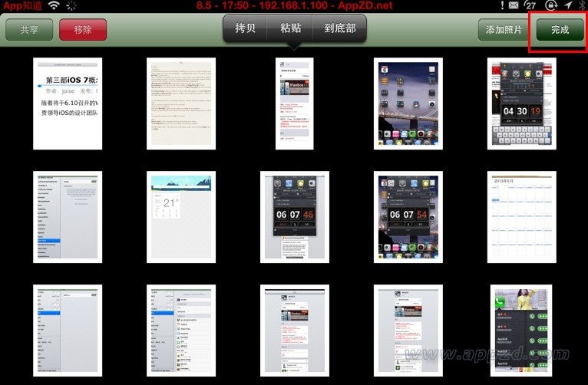Tap the green 完成 done button
This screenshot has width=588, height=385.
560,30
